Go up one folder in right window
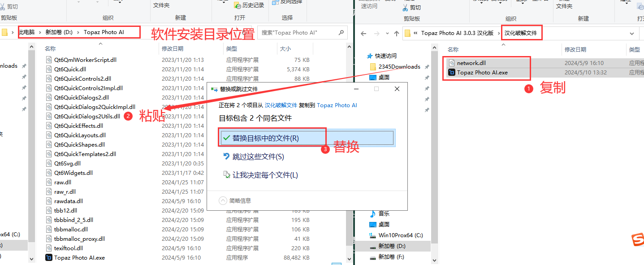Screen dimensions: 644x265 coord(396,34)
